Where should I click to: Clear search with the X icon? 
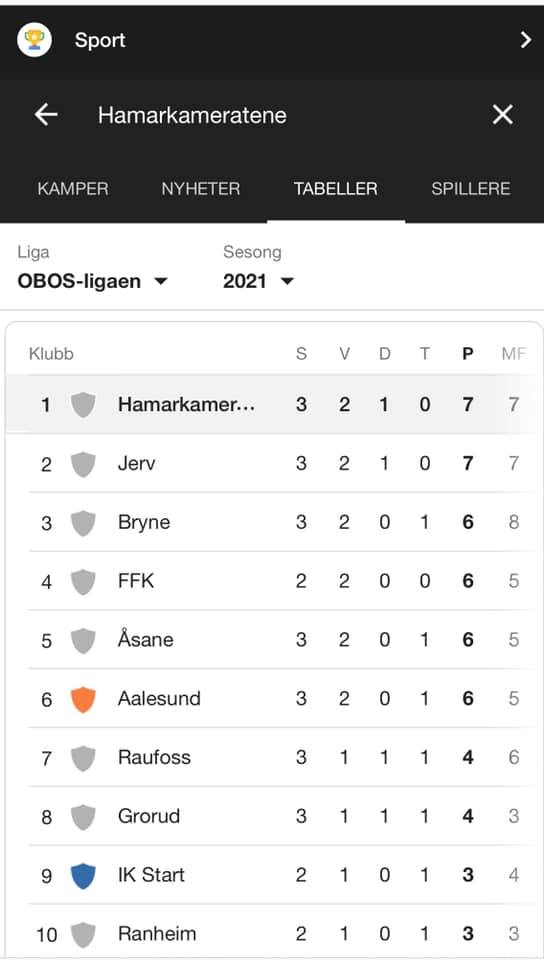point(502,114)
